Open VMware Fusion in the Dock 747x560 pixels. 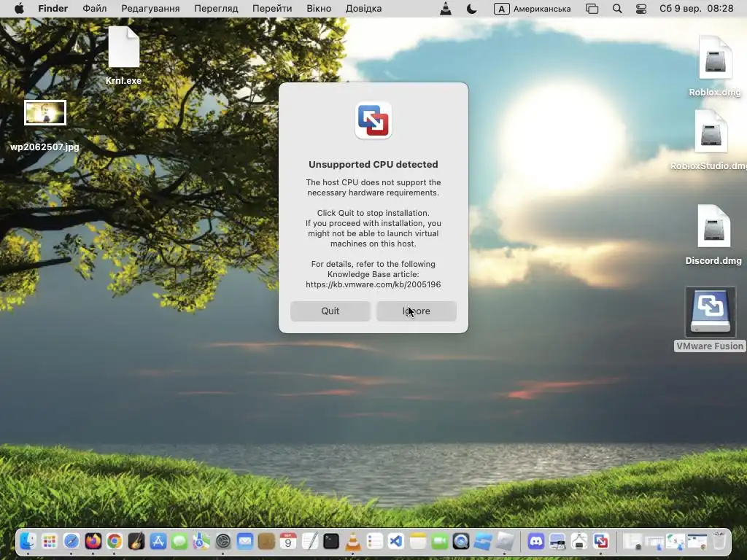click(601, 542)
